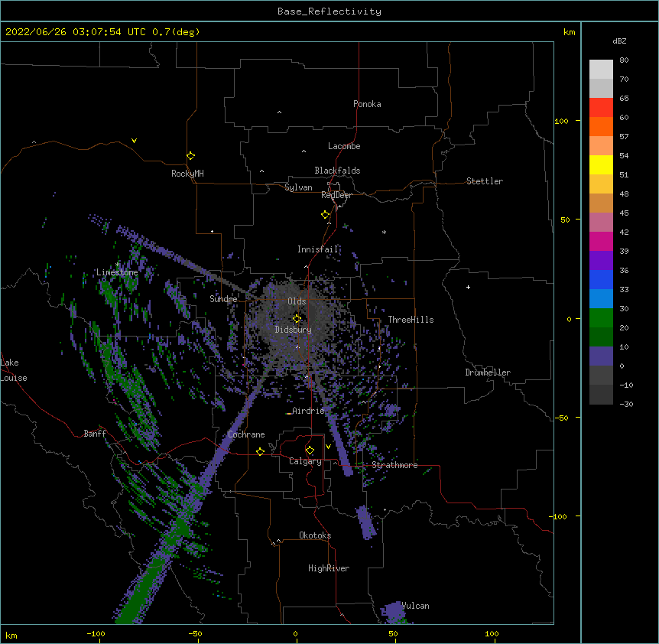The width and height of the screenshot is (659, 644).
Task: Pick the bright yellow 54-51 dBZ legend swatch
Action: click(601, 164)
